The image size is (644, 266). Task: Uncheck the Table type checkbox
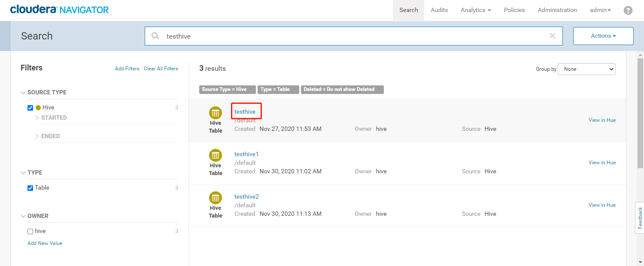coord(30,188)
